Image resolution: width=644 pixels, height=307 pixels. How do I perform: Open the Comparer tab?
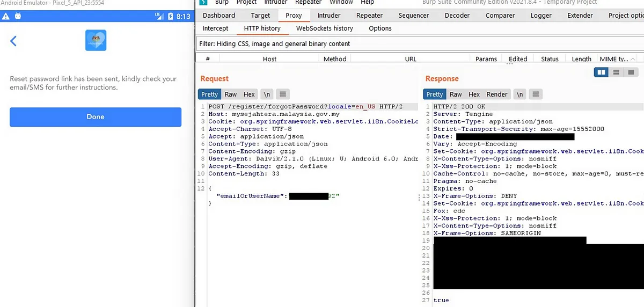(x=500, y=16)
